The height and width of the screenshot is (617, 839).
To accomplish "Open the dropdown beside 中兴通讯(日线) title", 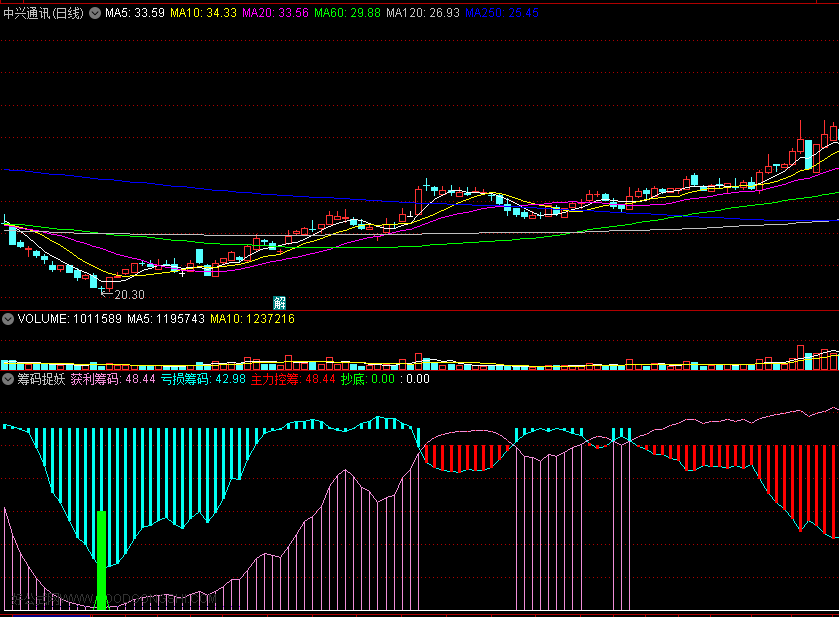I will point(95,13).
